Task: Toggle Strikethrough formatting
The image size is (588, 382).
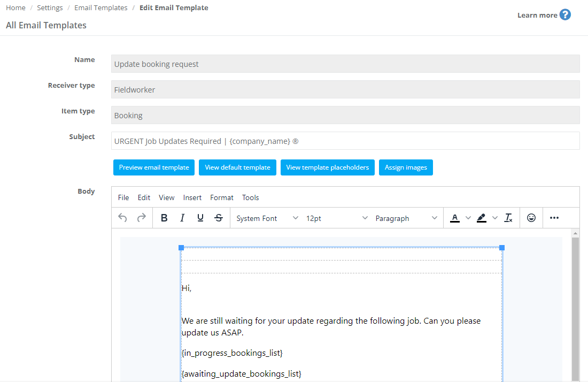Action: click(219, 218)
